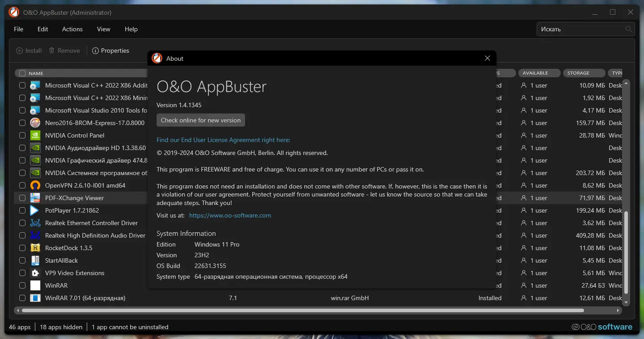
Task: Tick the PotPlayer 1.7.21862 checkbox
Action: click(x=22, y=210)
